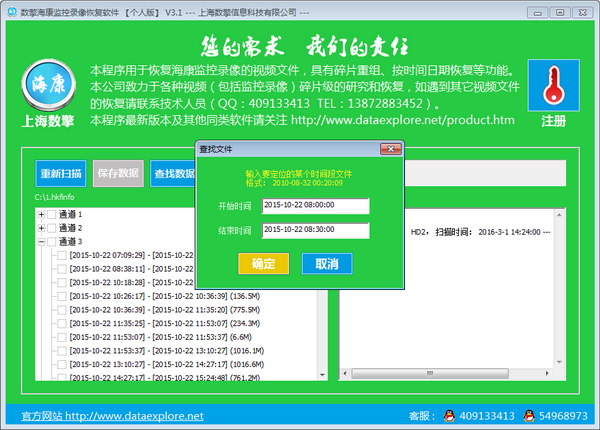Click the 开始时间 input field
This screenshot has width=600, height=430.
[x=316, y=206]
